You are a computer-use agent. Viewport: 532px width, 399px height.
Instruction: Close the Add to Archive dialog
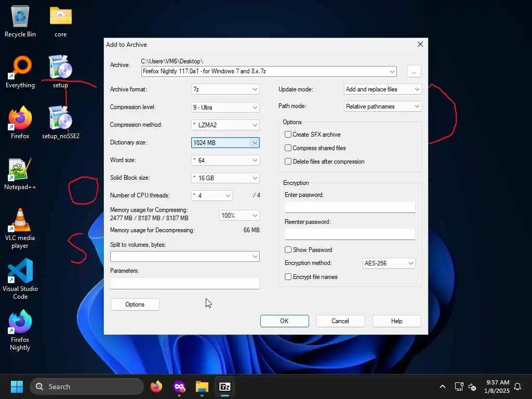pos(420,45)
